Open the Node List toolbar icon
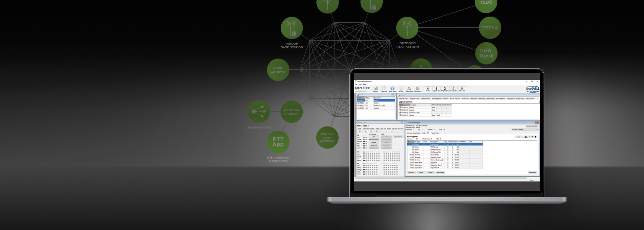 (384, 89)
